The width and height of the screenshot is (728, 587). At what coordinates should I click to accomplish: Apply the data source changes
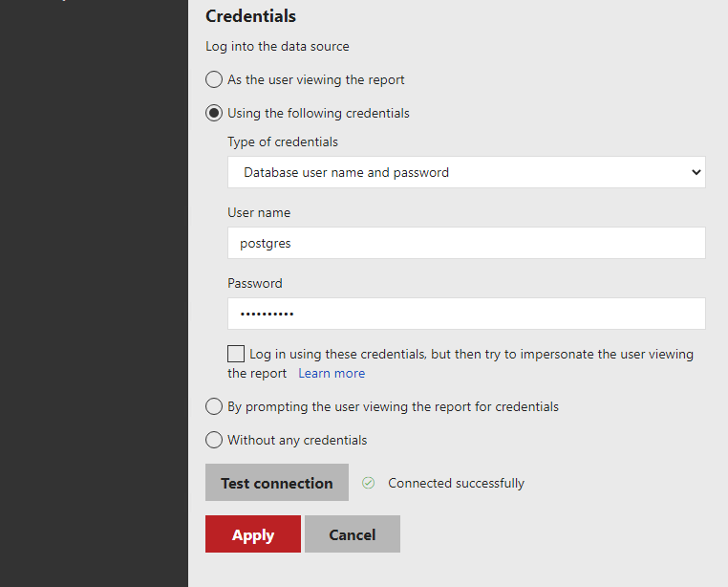tap(253, 534)
